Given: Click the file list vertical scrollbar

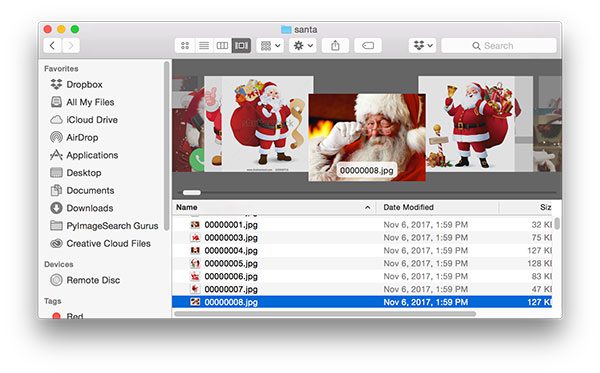Looking at the screenshot, I should point(557,223).
